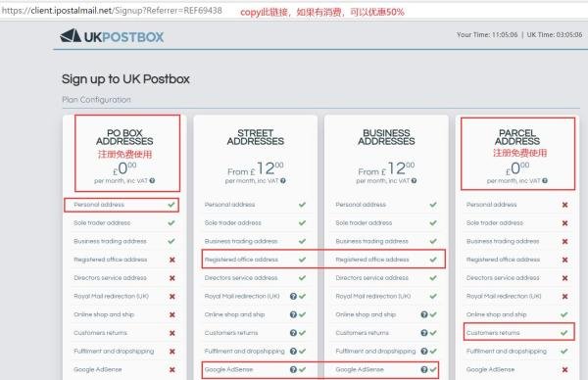Click the Sign up to UK Postbox heading

click(x=125, y=79)
